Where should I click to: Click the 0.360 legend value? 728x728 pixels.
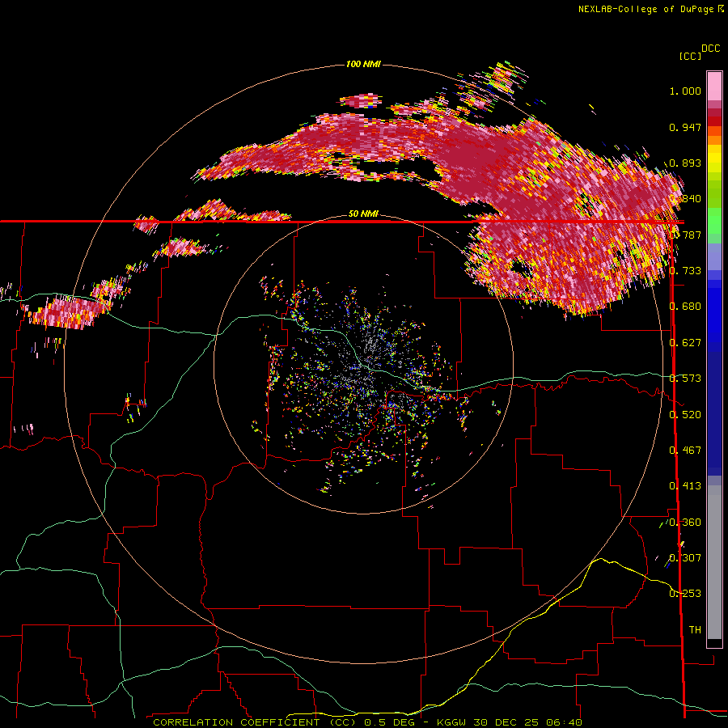685,523
